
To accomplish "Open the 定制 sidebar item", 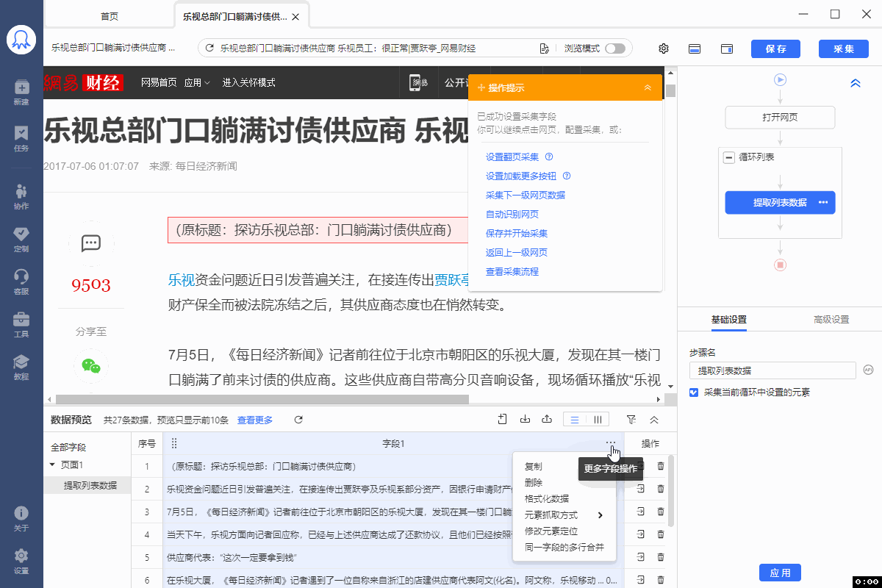I will [x=21, y=238].
